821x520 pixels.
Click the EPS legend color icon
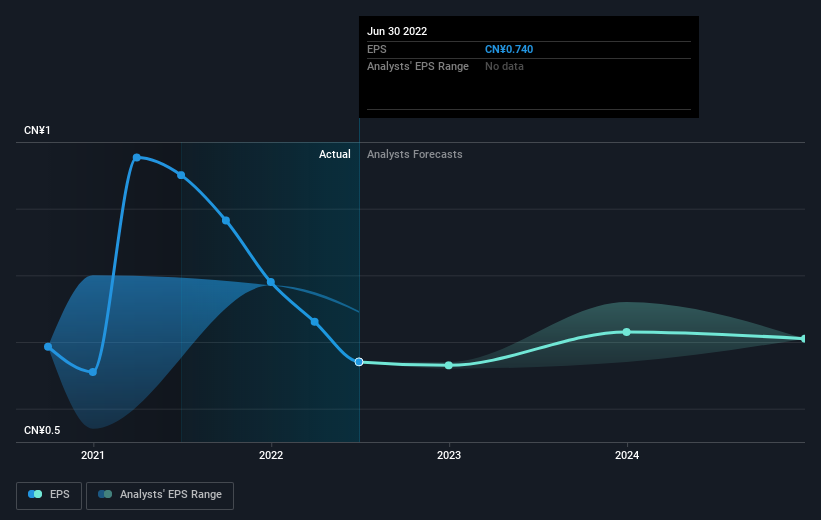pyautogui.click(x=35, y=494)
